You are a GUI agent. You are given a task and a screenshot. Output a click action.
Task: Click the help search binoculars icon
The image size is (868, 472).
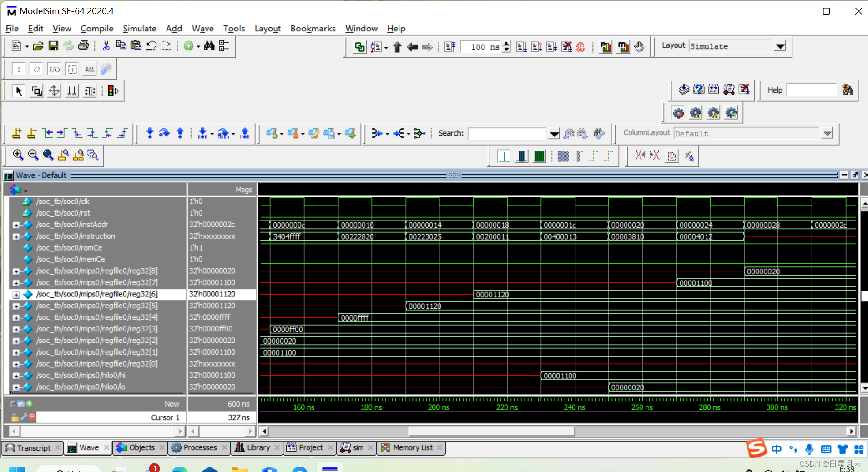click(848, 90)
